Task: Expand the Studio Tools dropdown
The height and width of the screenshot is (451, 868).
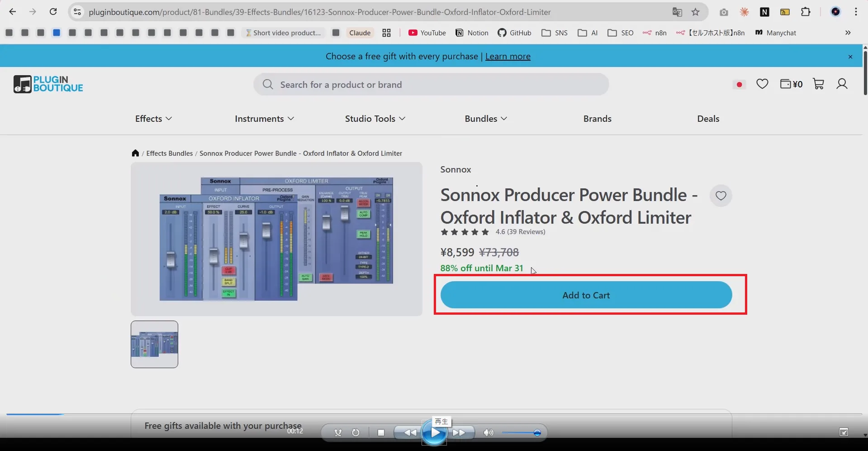Action: 374,119
